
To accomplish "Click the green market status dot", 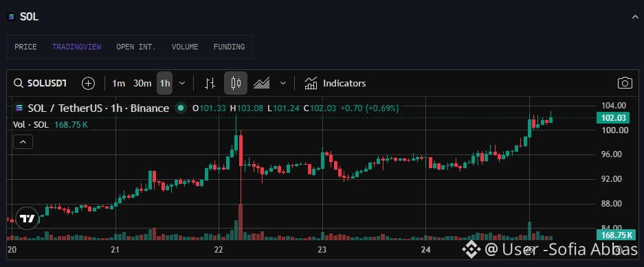I will click(x=180, y=108).
